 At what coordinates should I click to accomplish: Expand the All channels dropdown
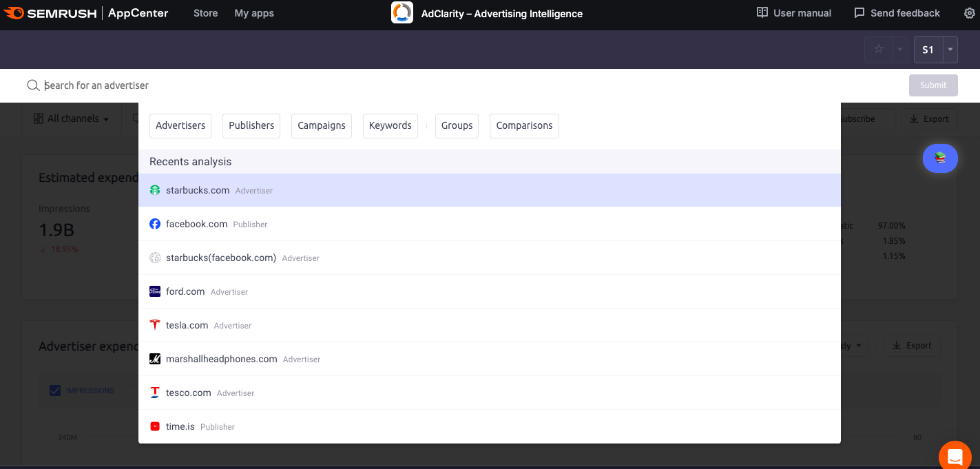[72, 118]
